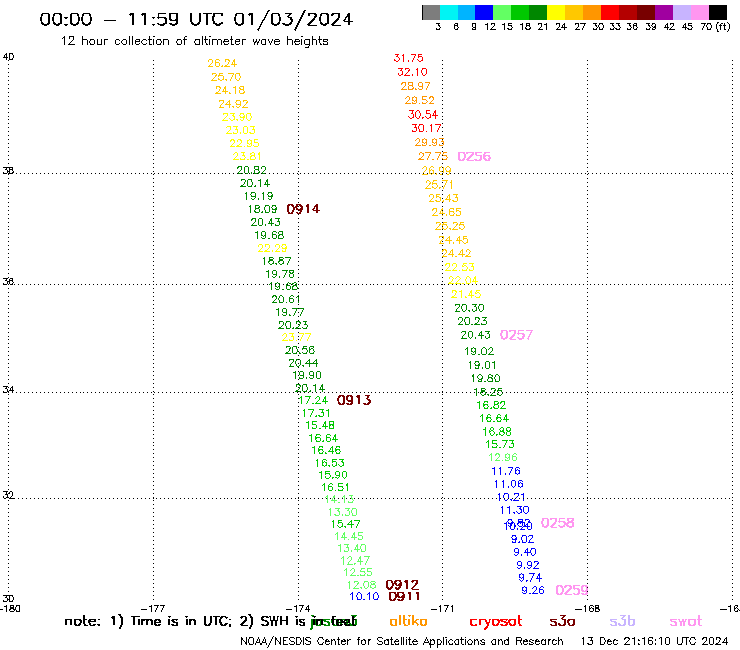This screenshot has width=740, height=650.
Task: Click the 13.30 wave height value
Action: (x=343, y=512)
